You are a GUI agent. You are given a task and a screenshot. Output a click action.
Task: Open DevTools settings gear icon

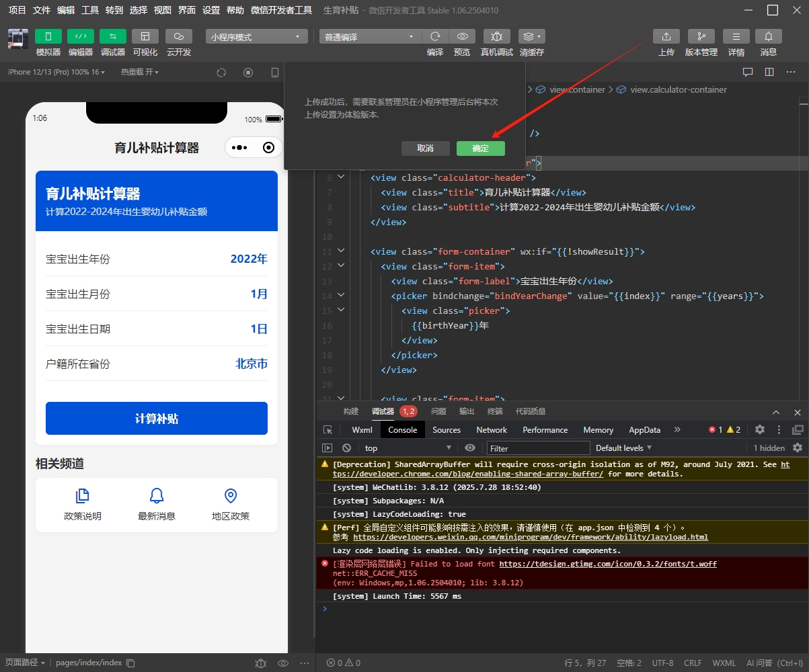coord(760,429)
